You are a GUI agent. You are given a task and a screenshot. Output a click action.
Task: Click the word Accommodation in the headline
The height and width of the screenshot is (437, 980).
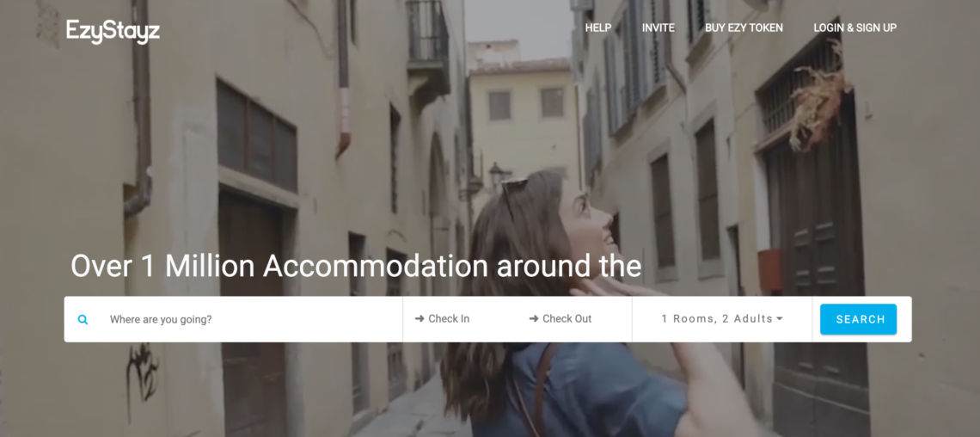[x=375, y=266]
